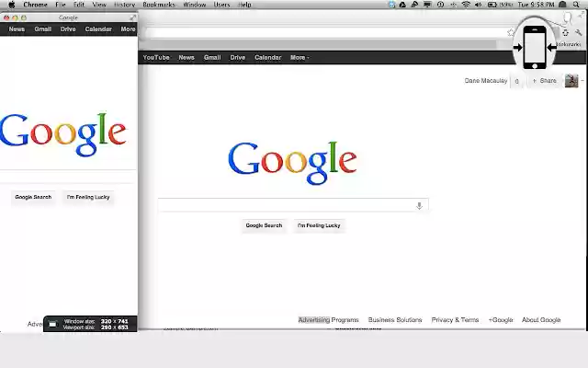Open the About Google footer link

[541, 320]
